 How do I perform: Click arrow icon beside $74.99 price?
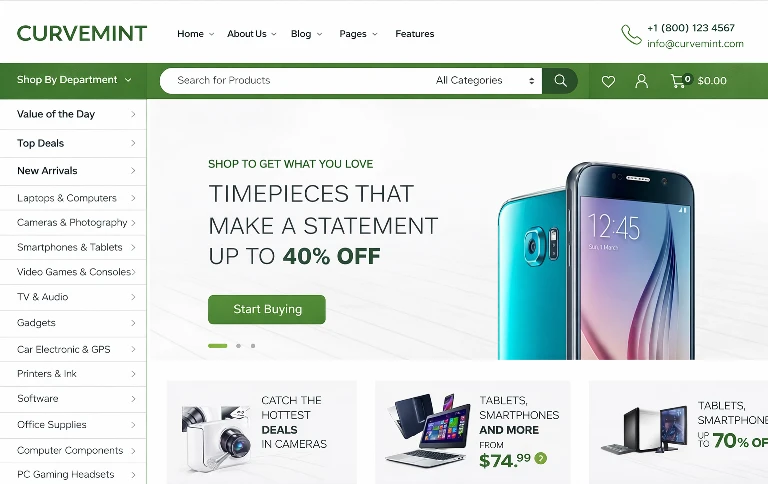(x=541, y=459)
